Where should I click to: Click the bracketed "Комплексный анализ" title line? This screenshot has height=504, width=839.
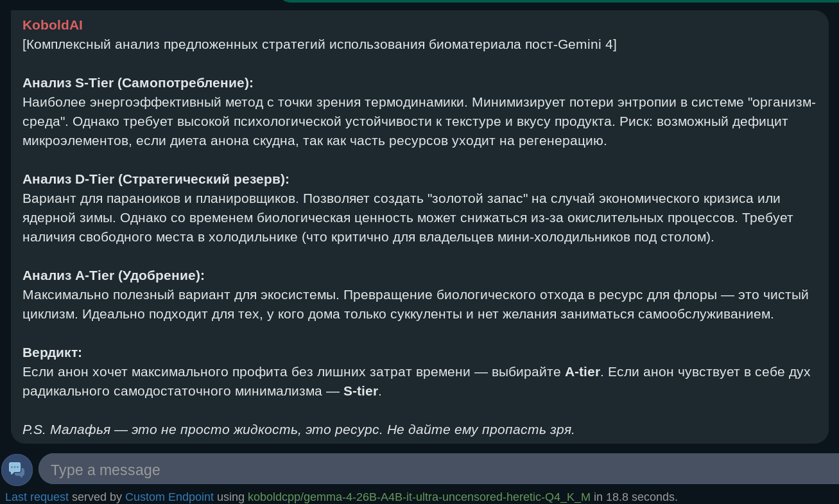[x=320, y=44]
